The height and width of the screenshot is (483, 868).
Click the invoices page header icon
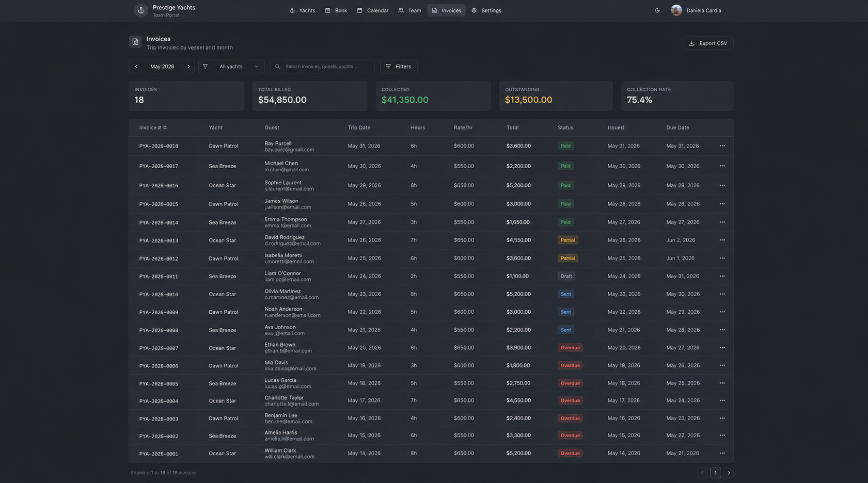[135, 42]
